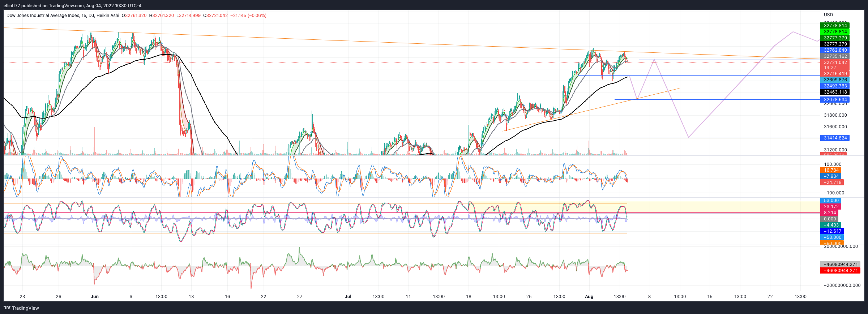This screenshot has height=314, width=868.
Task: Click the blue −7.934 indicator value
Action: click(831, 176)
